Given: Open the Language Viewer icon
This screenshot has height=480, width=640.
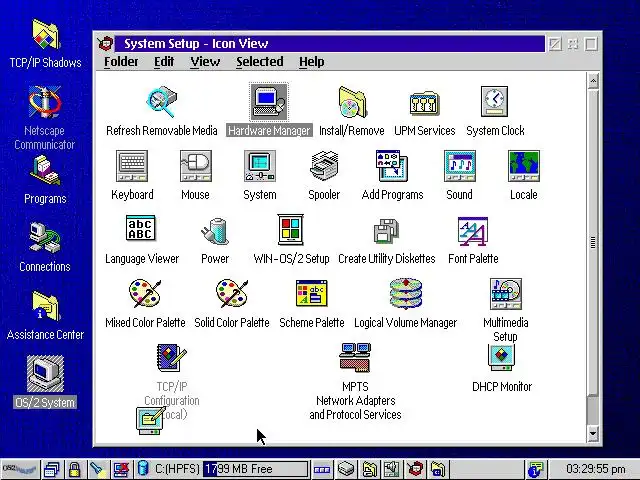Looking at the screenshot, I should [x=141, y=228].
